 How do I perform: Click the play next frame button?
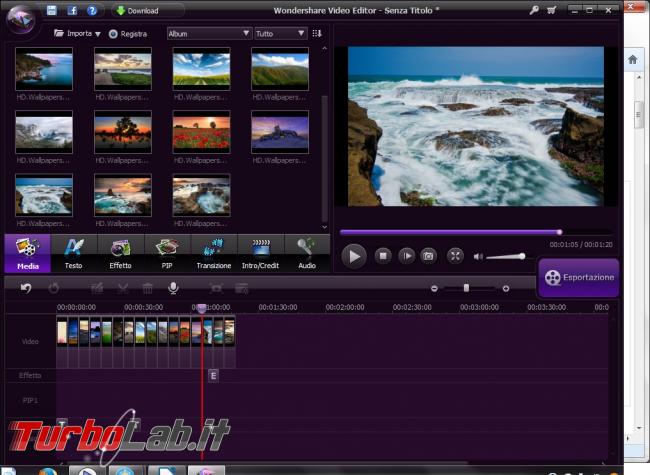pyautogui.click(x=407, y=256)
